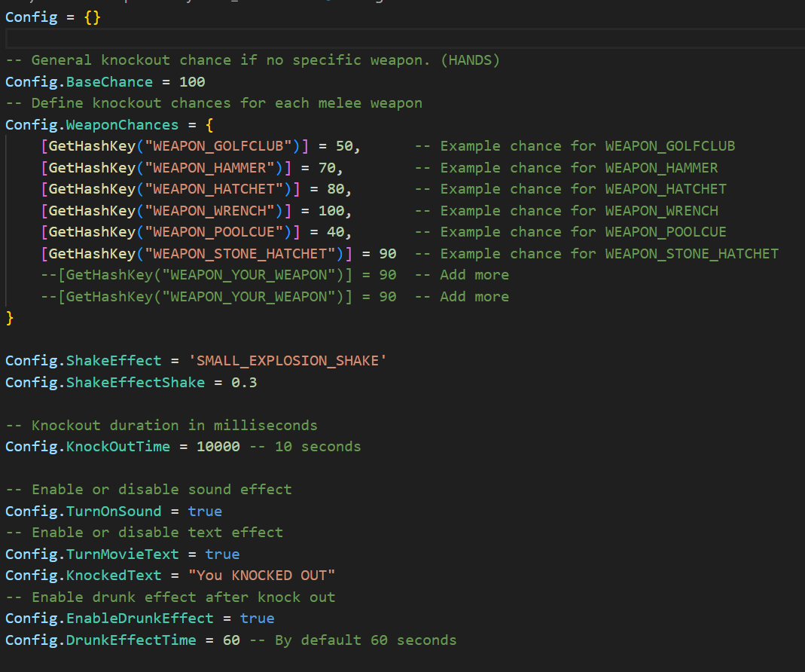Click the true value of Config.TurnOnSound
This screenshot has width=805, height=672.
(205, 512)
